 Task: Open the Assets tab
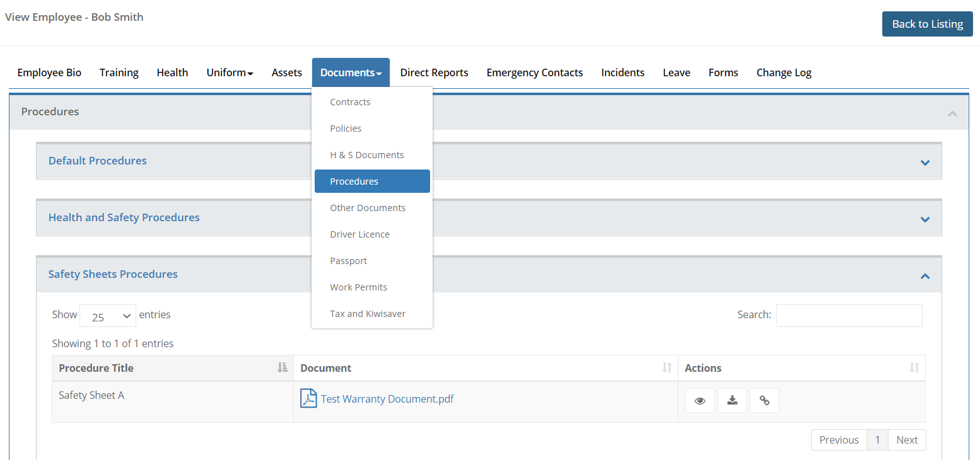click(x=287, y=72)
